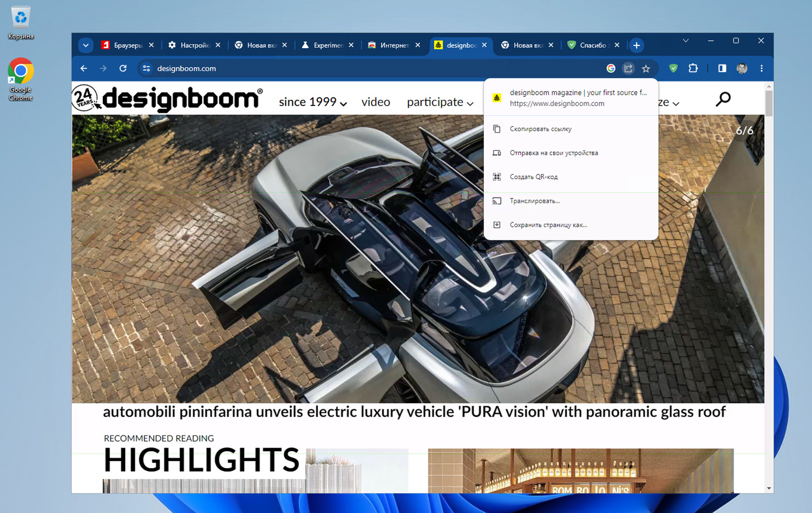This screenshot has height=513, width=812.
Task: Click the forward navigation arrow
Action: point(103,68)
